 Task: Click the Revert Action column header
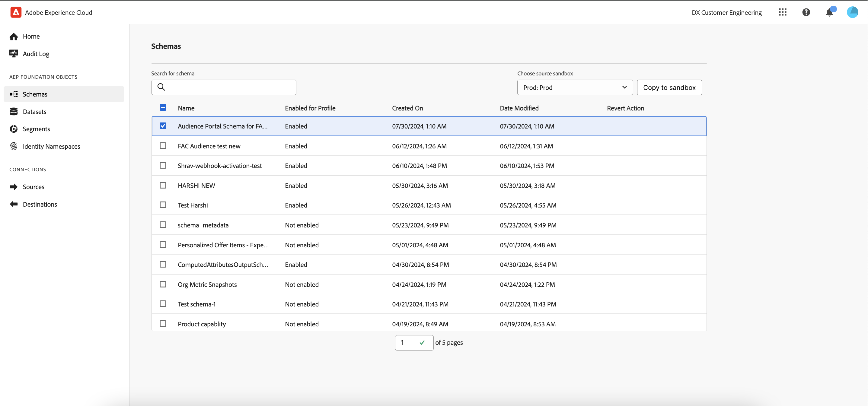point(625,108)
